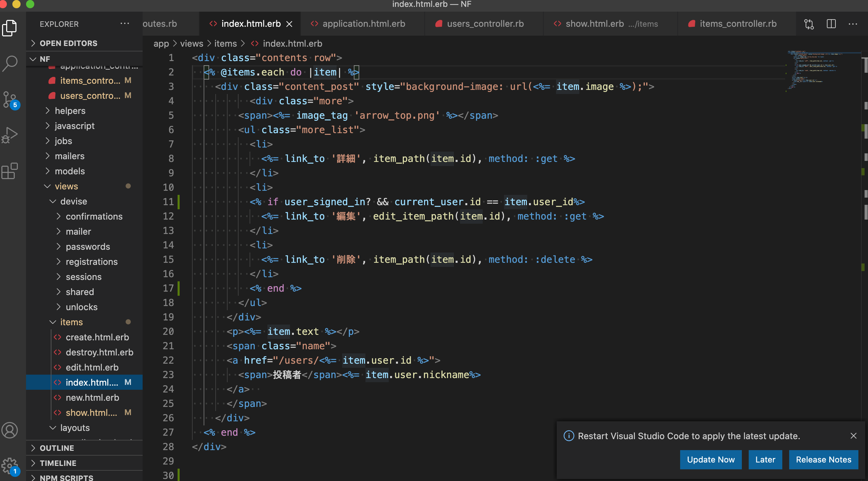The width and height of the screenshot is (868, 481).
Task: Expand the OUTLINE section
Action: (x=57, y=448)
